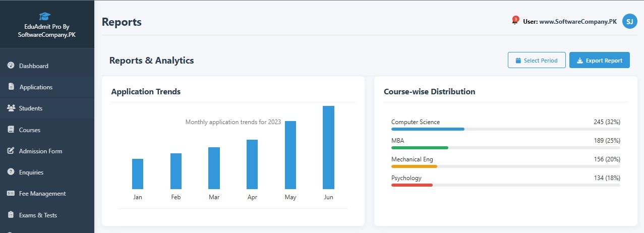This screenshot has height=233, width=644.
Task: Click the Psychology red progress bar
Action: (412, 185)
